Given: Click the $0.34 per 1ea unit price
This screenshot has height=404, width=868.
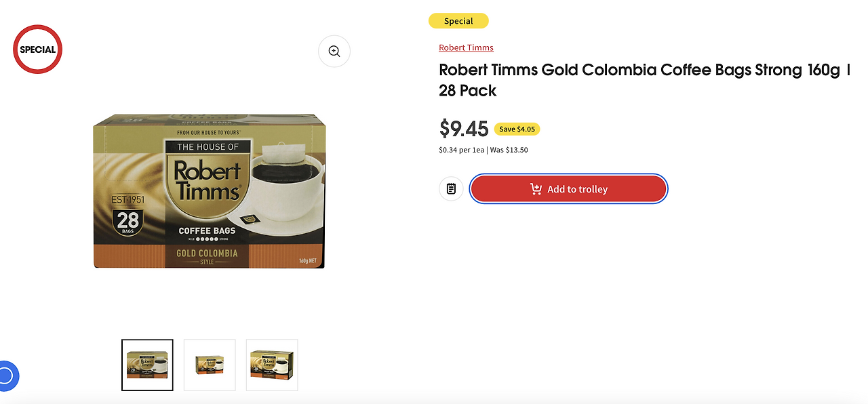Looking at the screenshot, I should coord(460,150).
